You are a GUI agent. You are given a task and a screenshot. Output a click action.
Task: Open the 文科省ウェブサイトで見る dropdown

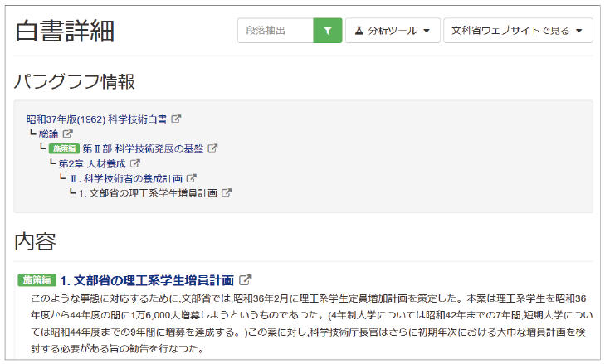(x=518, y=31)
